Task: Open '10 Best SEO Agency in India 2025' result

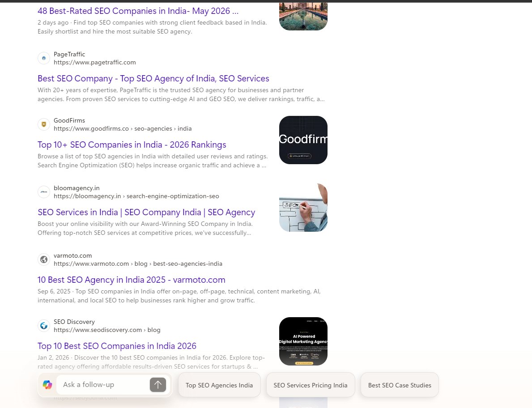Action: [131, 280]
